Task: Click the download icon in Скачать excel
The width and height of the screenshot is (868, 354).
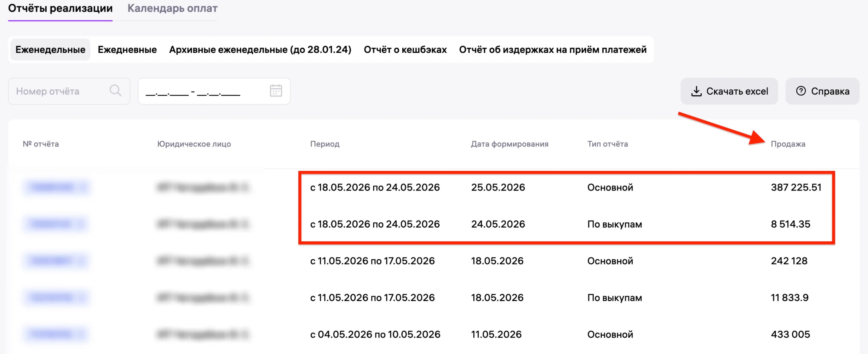Action: (696, 91)
